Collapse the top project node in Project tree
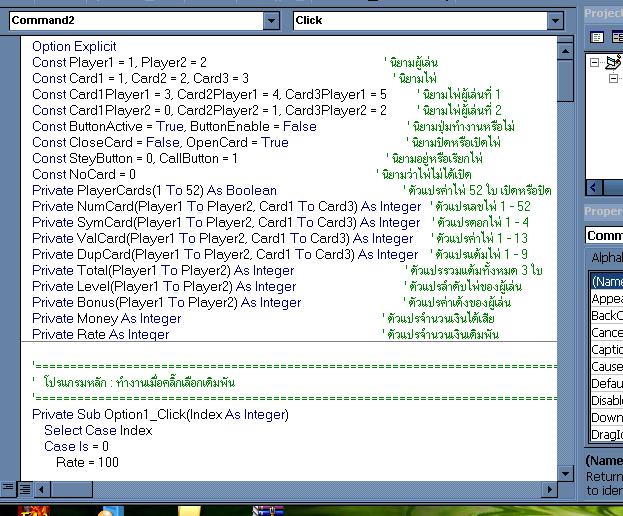Screen dimensions: 623x516 coord(594,62)
